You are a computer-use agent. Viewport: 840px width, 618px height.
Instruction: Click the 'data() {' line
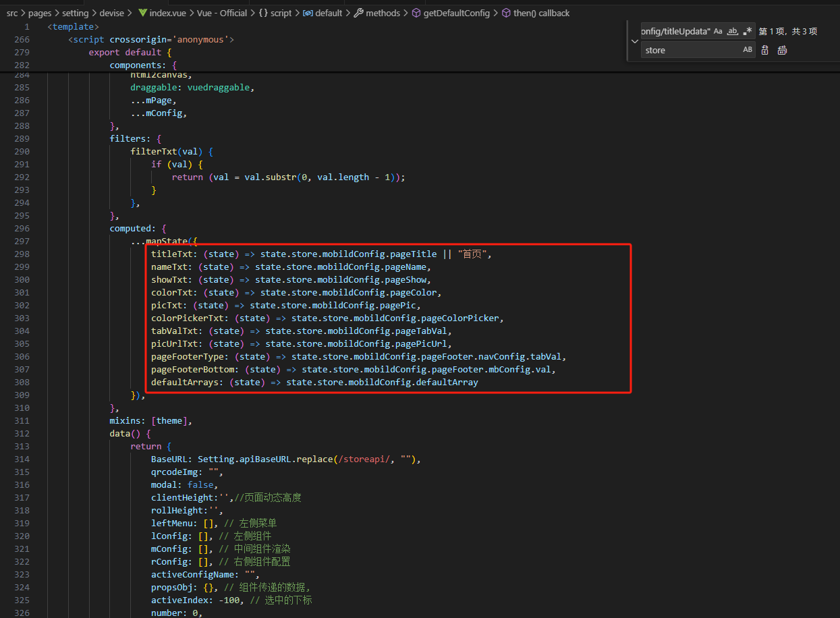click(130, 433)
